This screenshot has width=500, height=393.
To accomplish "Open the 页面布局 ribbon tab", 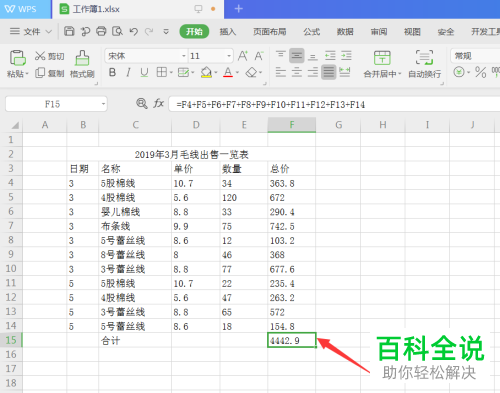I will 270,32.
